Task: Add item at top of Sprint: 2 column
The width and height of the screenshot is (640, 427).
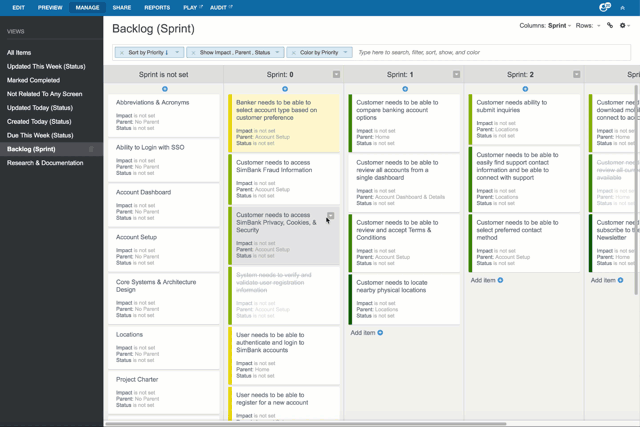Action: pos(525,89)
